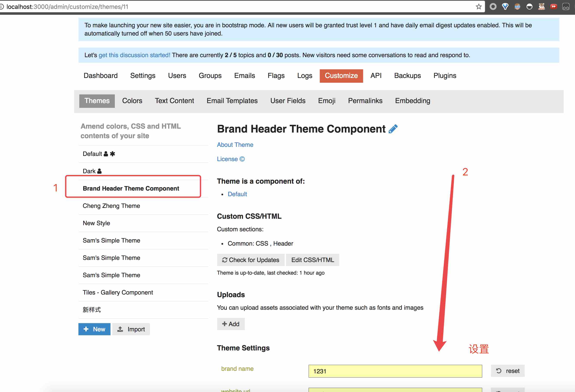Click reset beside brand name field

tap(507, 371)
